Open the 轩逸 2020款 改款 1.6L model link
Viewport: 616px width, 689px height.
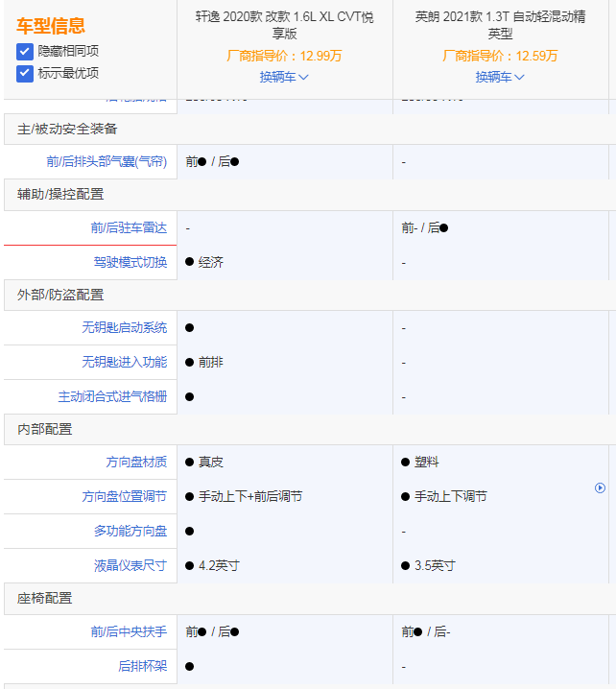pos(285,25)
